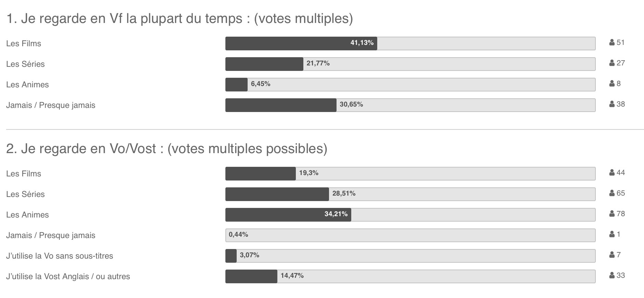Click the person icon next to 27 votes

612,63
